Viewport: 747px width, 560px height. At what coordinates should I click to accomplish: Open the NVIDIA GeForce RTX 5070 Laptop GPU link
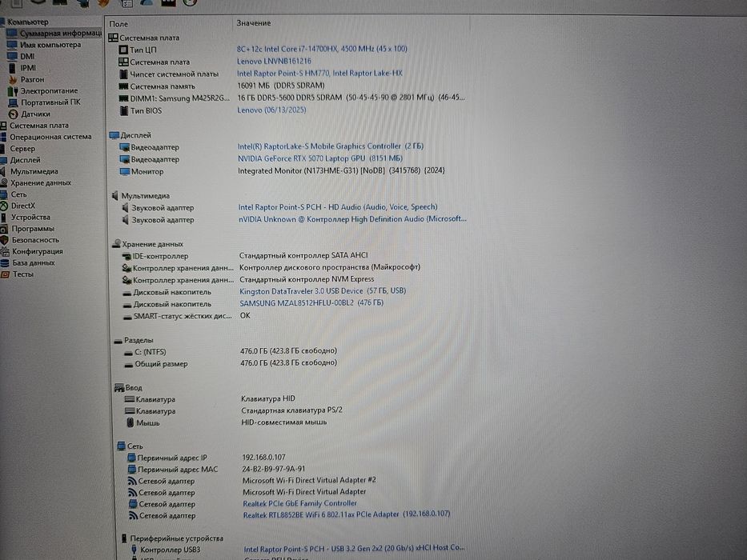320,158
